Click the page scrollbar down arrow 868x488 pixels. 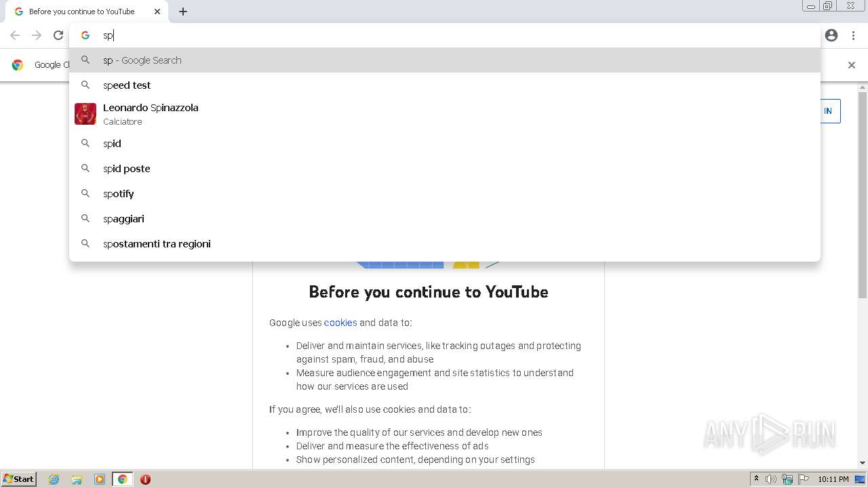click(863, 464)
